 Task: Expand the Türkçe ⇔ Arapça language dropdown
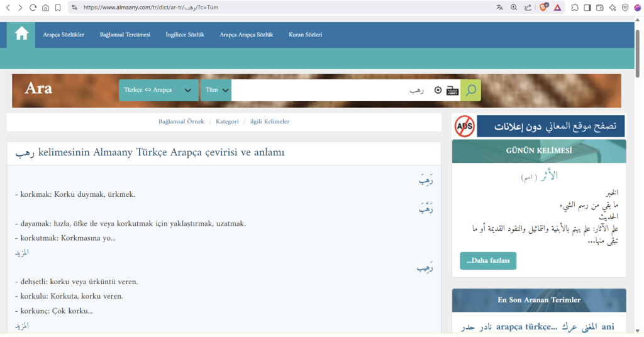click(158, 90)
